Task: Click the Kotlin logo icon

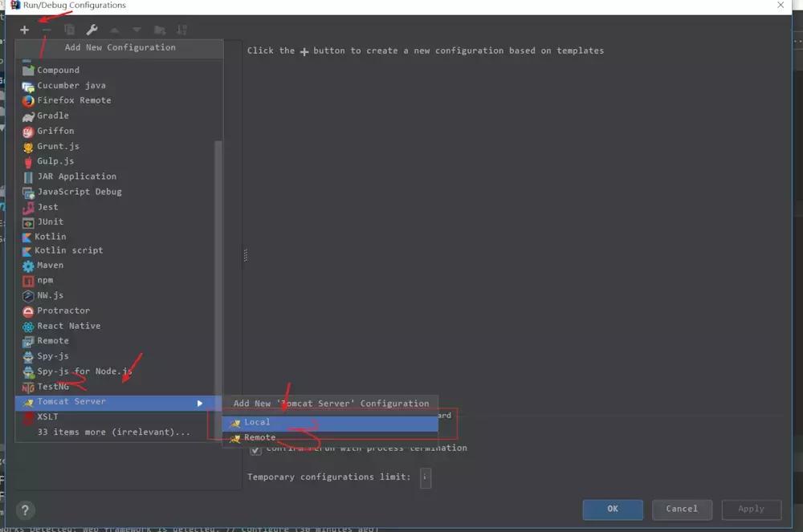Action: point(27,238)
